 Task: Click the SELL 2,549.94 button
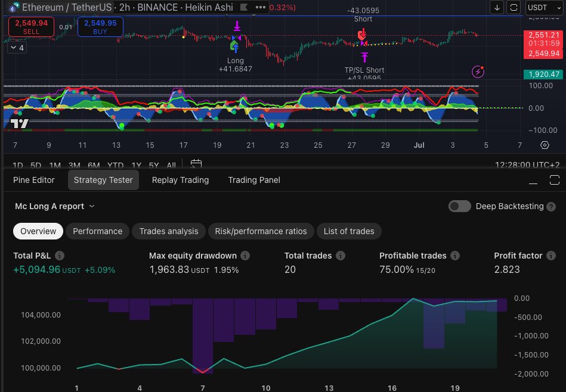click(31, 27)
